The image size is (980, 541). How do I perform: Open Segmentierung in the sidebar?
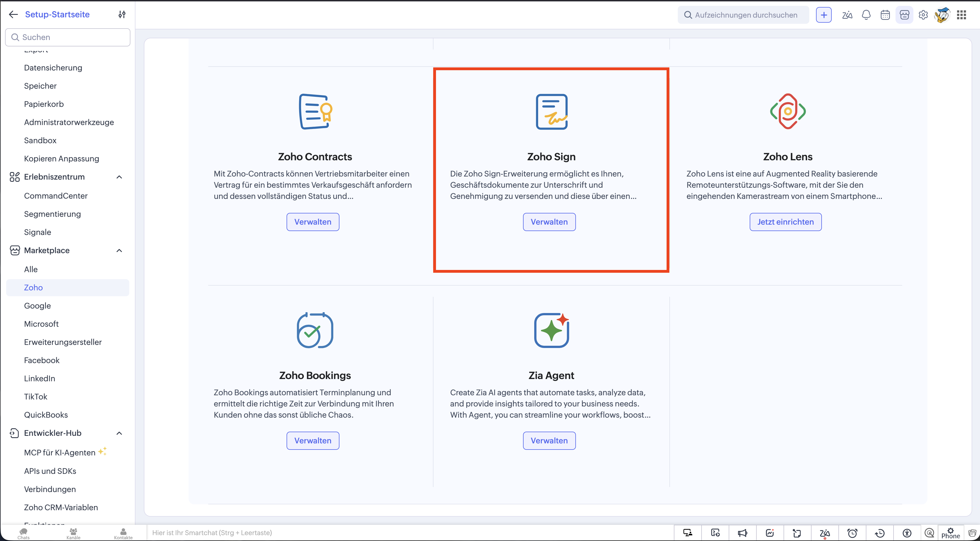pos(53,214)
